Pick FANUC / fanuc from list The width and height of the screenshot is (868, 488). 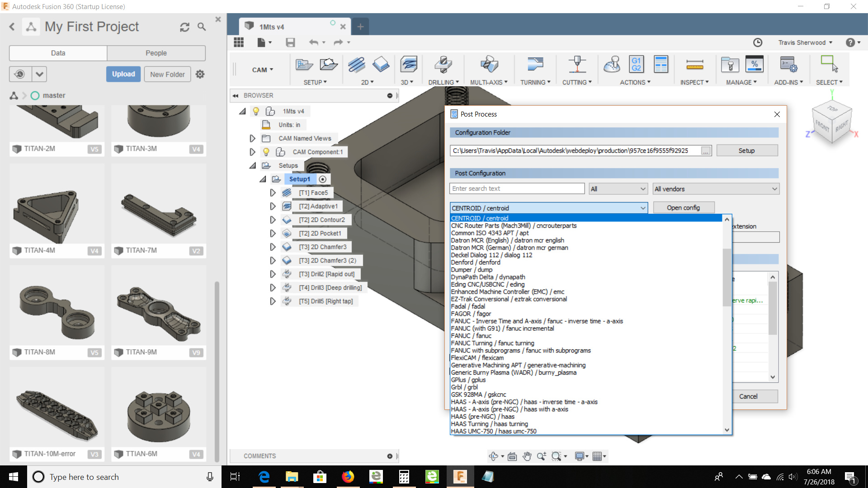click(471, 336)
